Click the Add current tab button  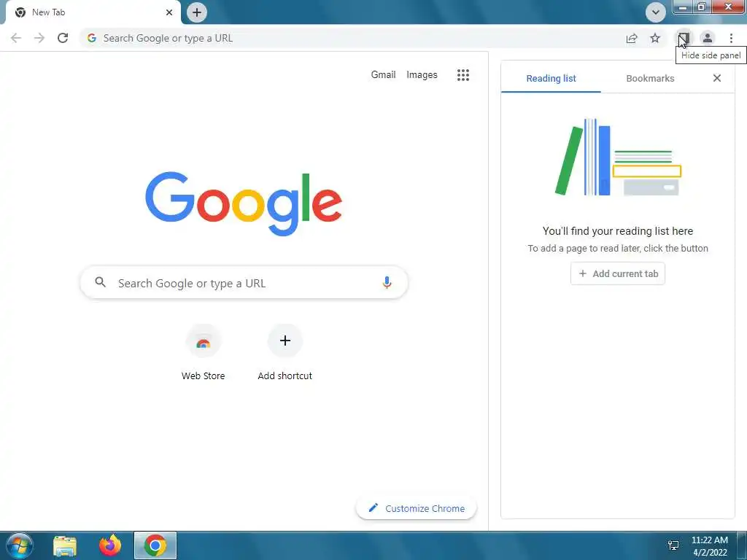tap(618, 274)
